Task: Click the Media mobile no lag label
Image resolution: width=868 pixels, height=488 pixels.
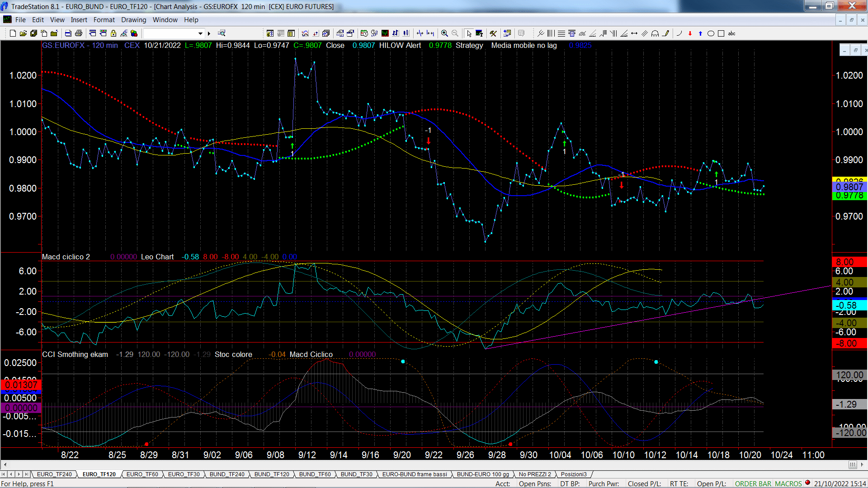Action: click(524, 45)
